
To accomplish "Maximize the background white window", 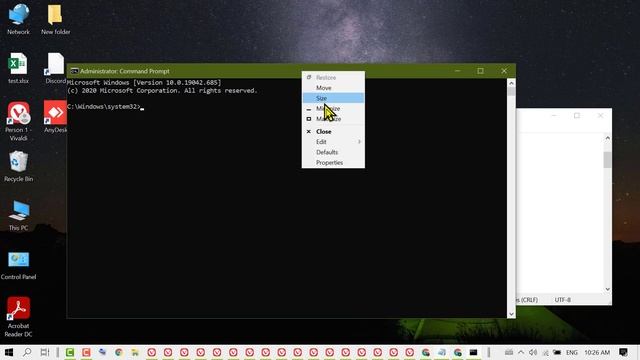I will (x=577, y=116).
